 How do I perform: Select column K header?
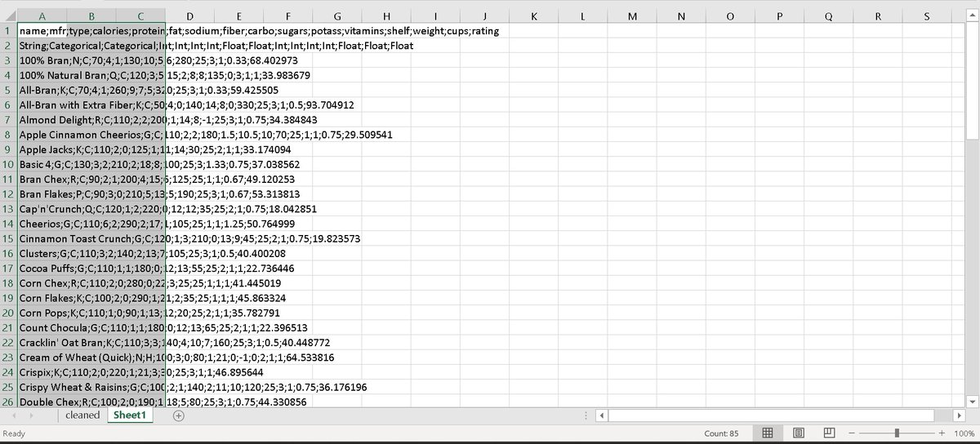coord(534,15)
